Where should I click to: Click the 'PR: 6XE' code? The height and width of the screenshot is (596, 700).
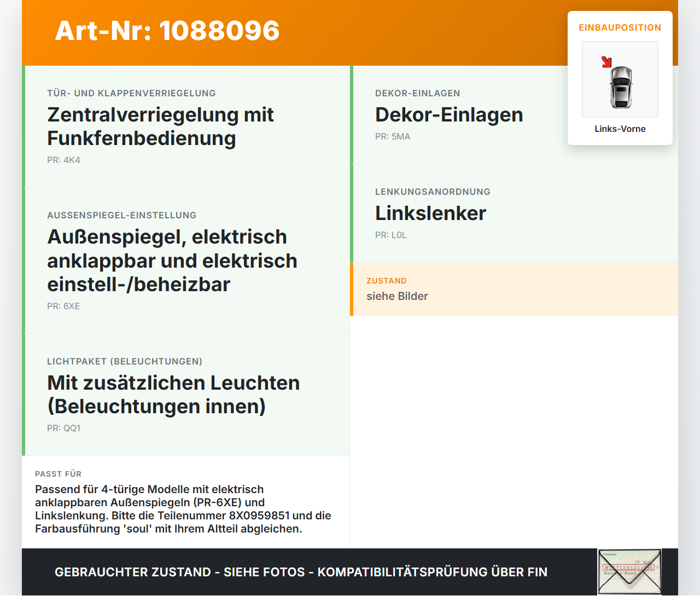click(63, 306)
